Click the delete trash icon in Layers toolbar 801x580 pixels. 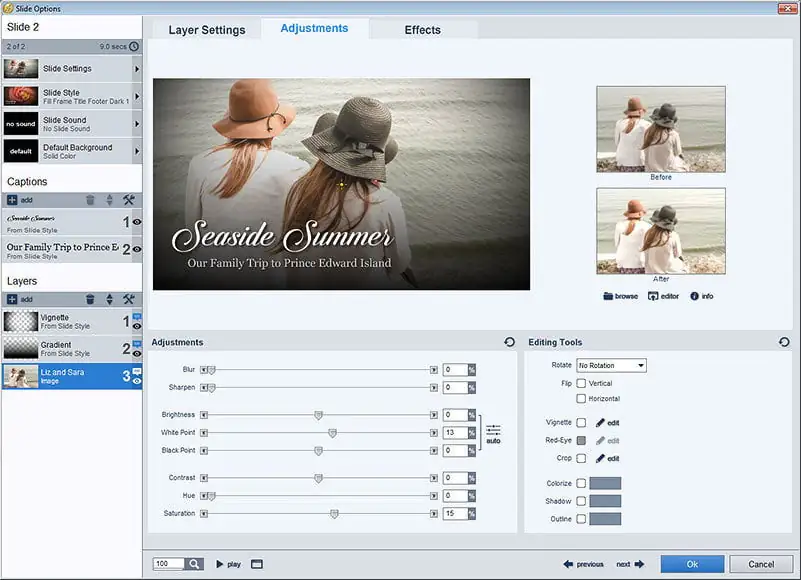(x=90, y=299)
